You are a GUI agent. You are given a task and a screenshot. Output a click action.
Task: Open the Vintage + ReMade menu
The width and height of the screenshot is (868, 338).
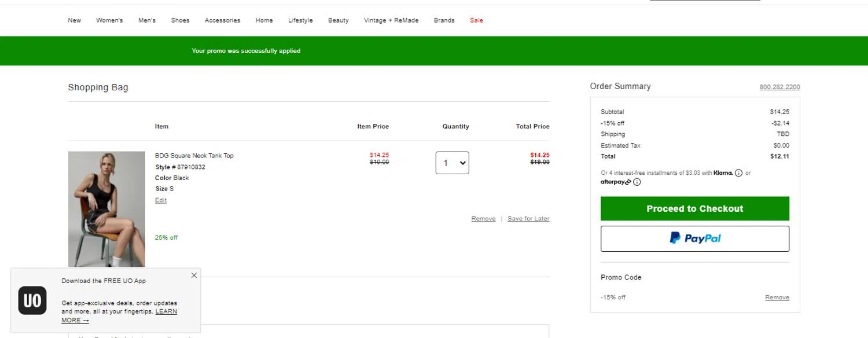[391, 20]
